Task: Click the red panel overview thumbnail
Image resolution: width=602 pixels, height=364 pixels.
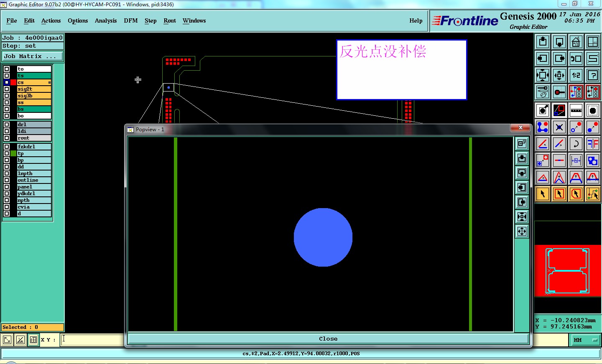Action: pos(568,271)
